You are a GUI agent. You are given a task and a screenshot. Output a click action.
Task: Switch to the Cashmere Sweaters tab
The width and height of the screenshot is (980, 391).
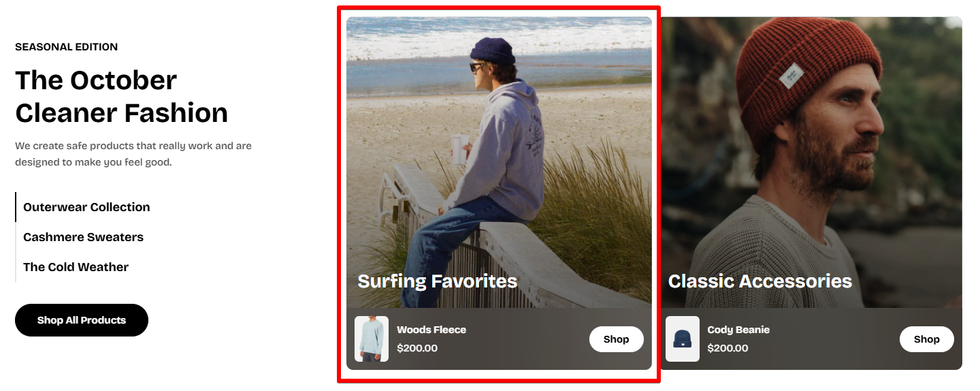click(83, 237)
